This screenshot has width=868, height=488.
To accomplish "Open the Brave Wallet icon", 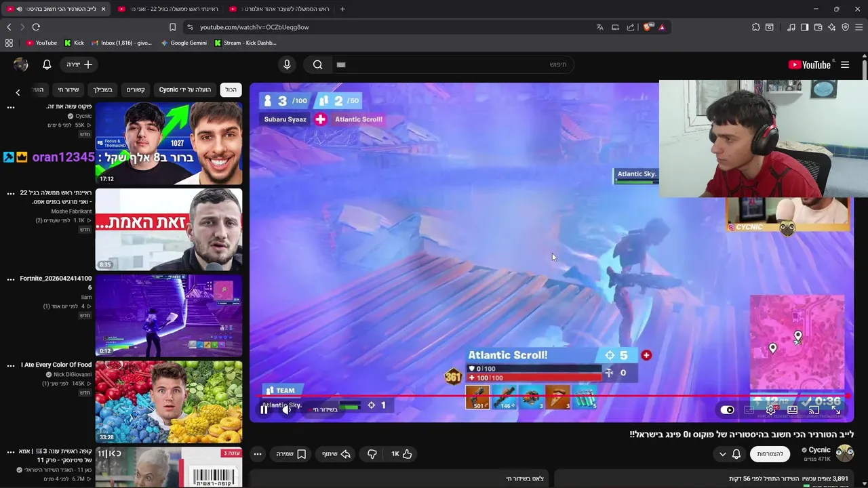I will [818, 27].
